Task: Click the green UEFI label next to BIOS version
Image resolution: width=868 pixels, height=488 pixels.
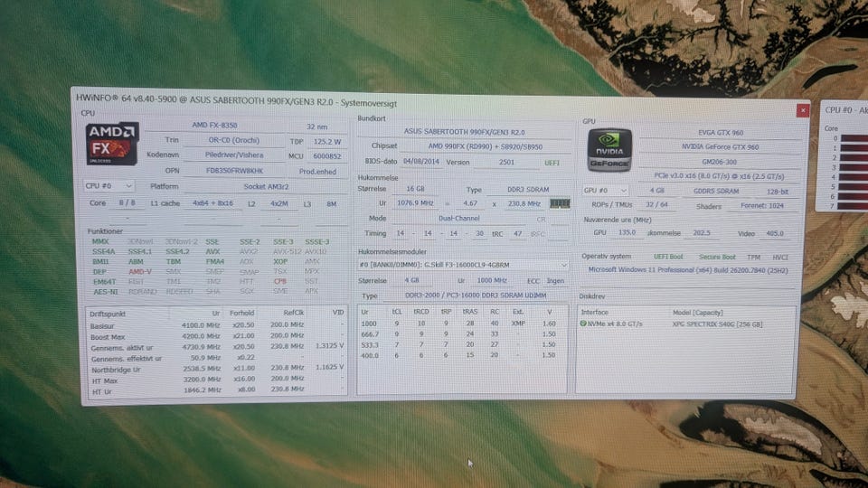Action: pos(552,164)
